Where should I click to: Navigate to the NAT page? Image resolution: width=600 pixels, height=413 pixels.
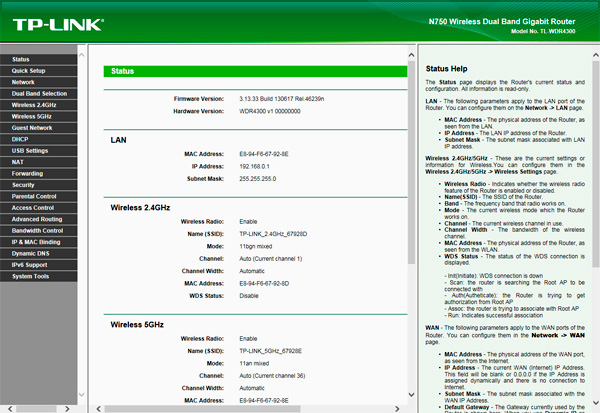pyautogui.click(x=18, y=162)
